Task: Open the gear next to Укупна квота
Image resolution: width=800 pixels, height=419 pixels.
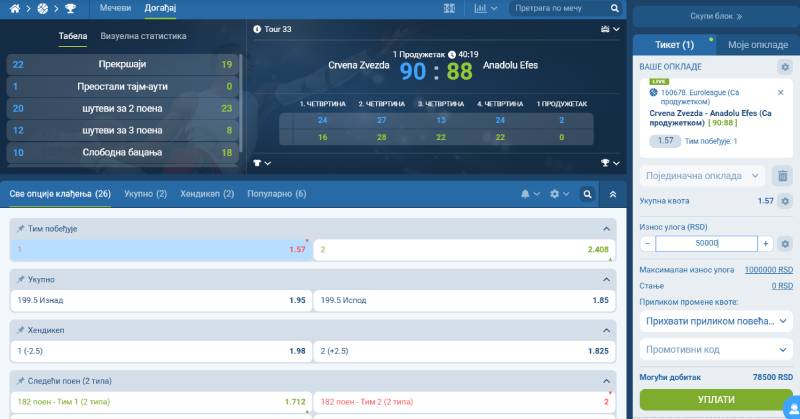Action: point(785,201)
